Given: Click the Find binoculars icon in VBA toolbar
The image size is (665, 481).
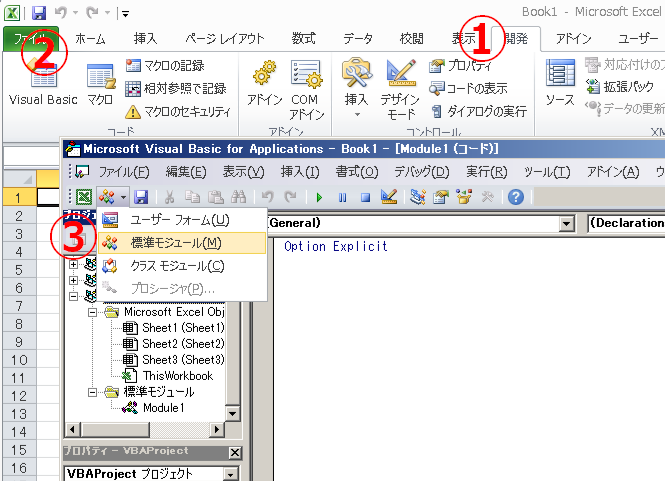Looking at the screenshot, I should pyautogui.click(x=238, y=197).
